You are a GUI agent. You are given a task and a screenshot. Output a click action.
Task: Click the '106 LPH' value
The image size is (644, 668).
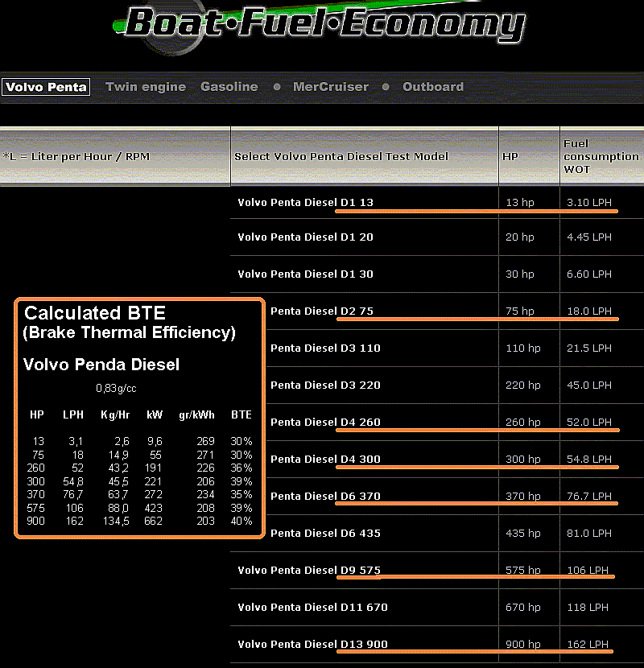pyautogui.click(x=588, y=571)
